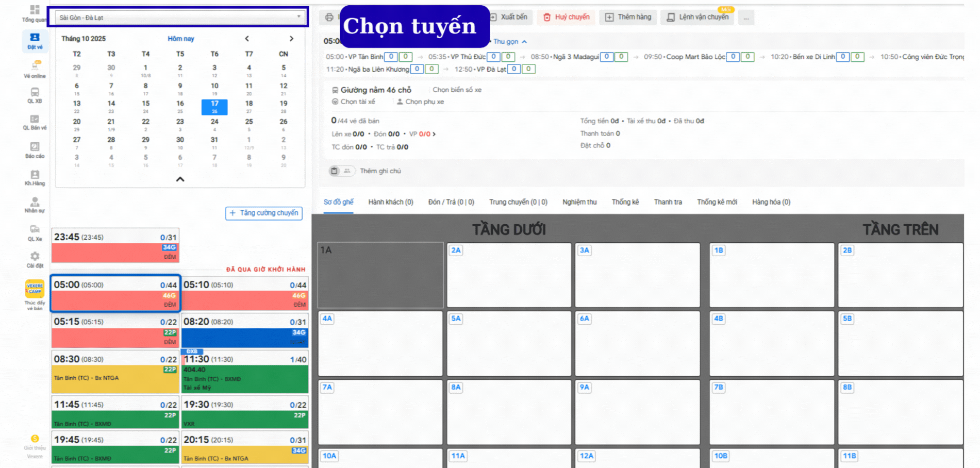
Task: Toggle the clipboard note mode switch
Action: click(335, 171)
